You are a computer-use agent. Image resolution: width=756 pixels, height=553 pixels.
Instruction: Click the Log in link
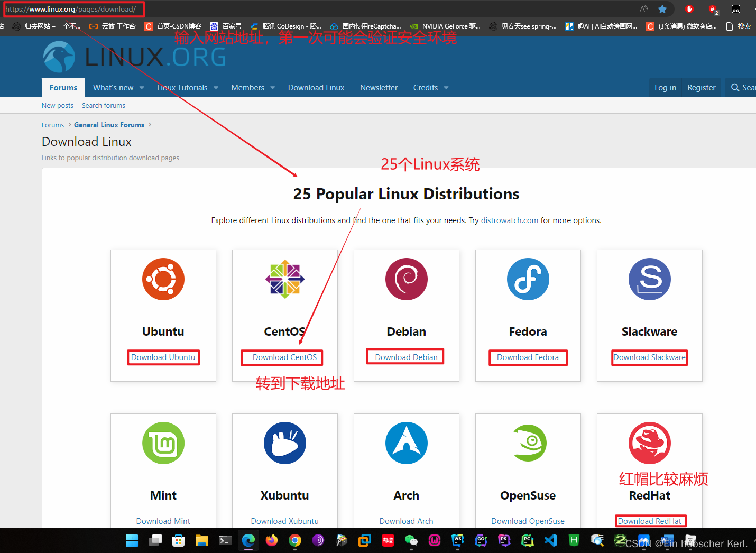[665, 88]
